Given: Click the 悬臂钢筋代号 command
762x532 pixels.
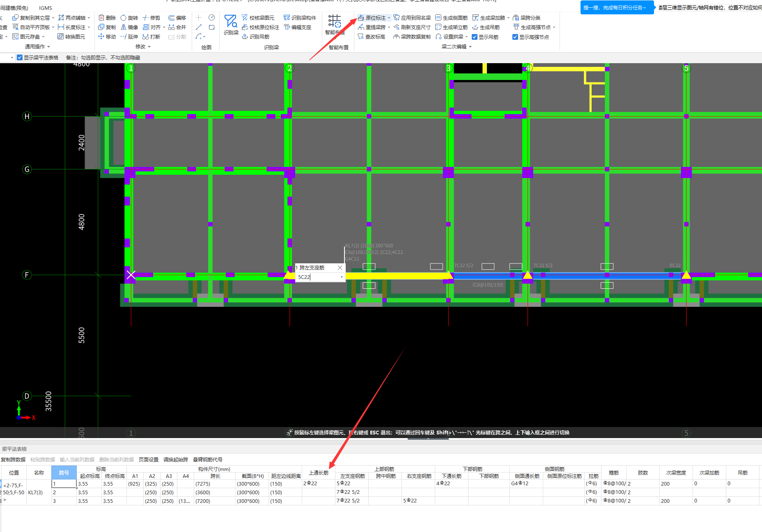Looking at the screenshot, I should coord(208,459).
